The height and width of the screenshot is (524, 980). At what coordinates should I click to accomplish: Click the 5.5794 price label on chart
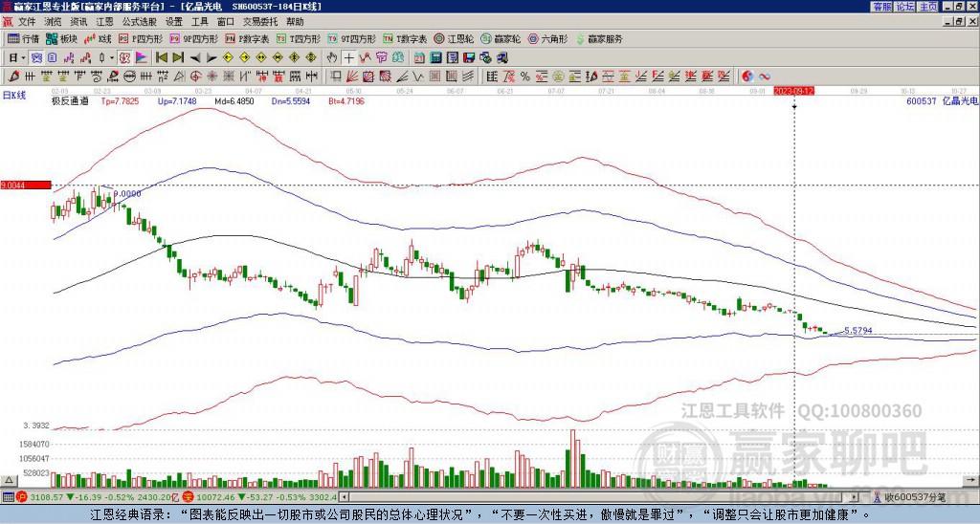pos(857,331)
